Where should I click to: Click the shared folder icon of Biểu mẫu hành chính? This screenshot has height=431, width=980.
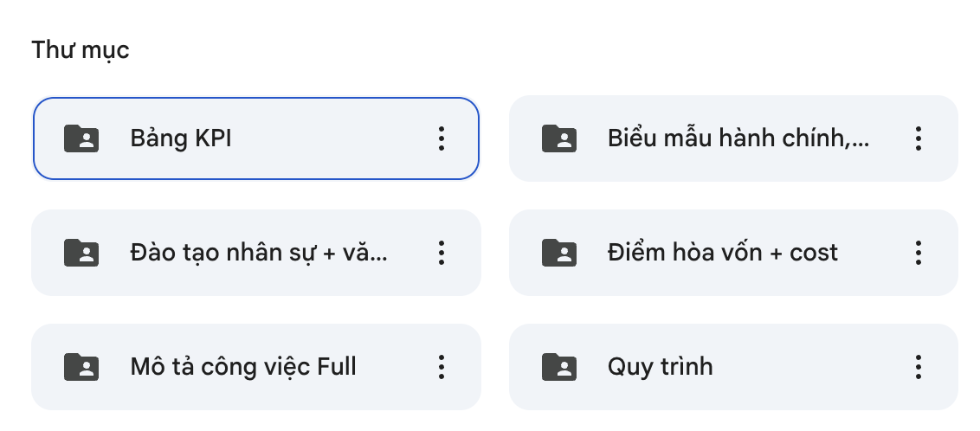click(x=558, y=138)
